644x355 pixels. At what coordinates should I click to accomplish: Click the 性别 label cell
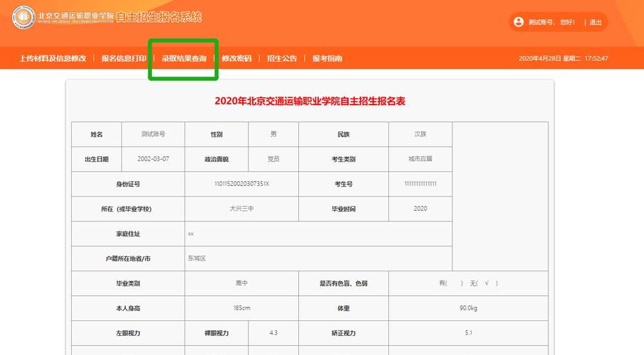click(217, 134)
